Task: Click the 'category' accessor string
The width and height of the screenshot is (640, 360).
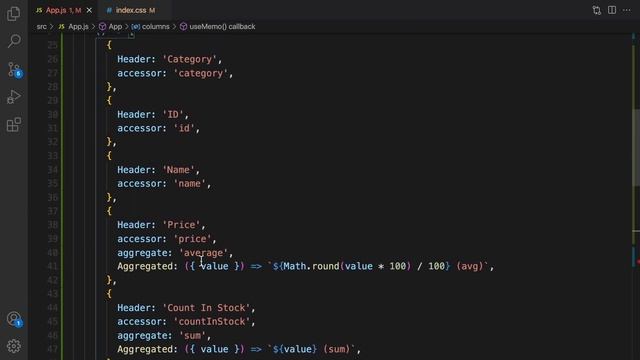Action: (200, 73)
